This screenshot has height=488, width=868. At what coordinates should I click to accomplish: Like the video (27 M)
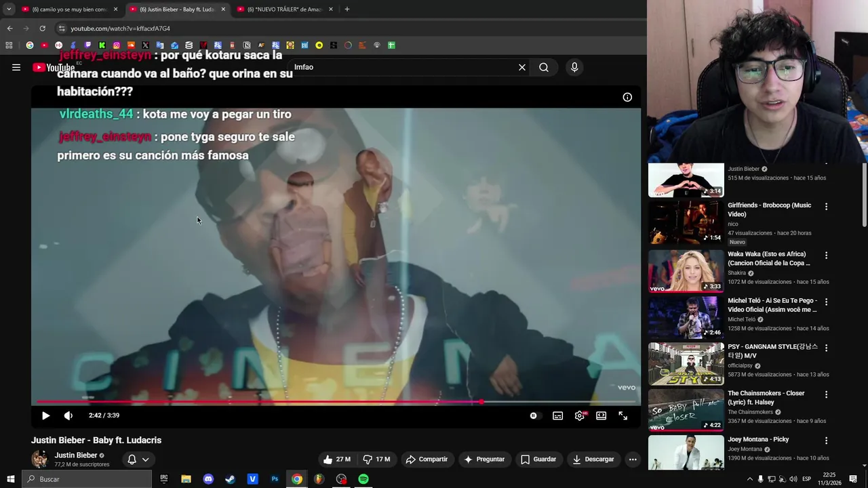[x=336, y=459]
